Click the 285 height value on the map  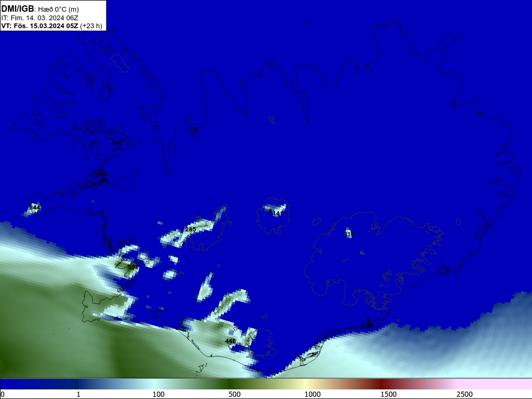click(190, 229)
